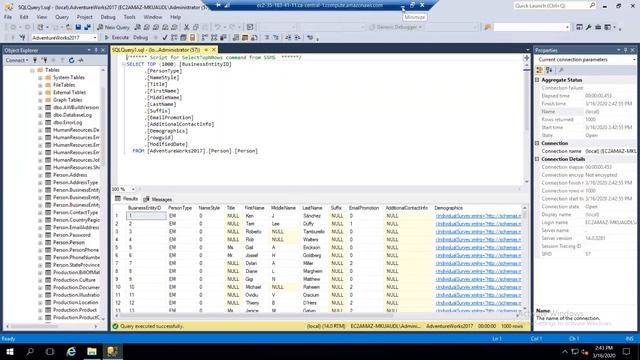Viewport: 640px width, 360px height.
Task: Click the Disconnect icon in Object Explorer
Action: 44,60
